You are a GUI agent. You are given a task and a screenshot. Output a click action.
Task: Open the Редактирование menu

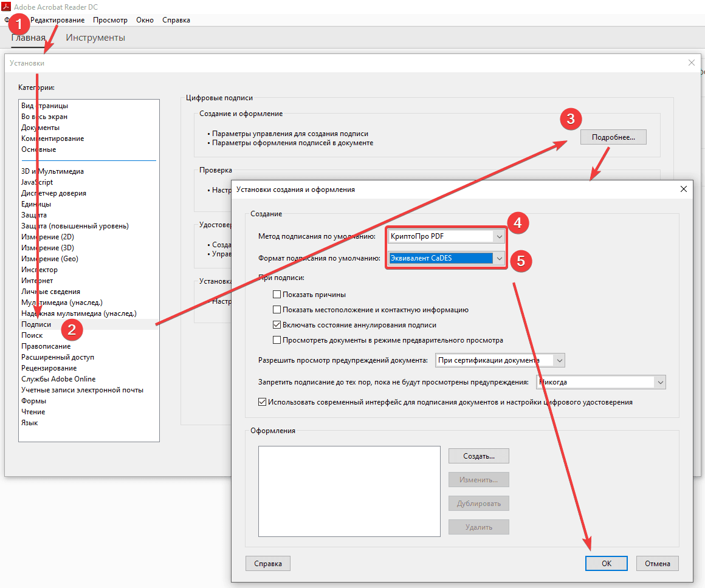click(x=58, y=20)
